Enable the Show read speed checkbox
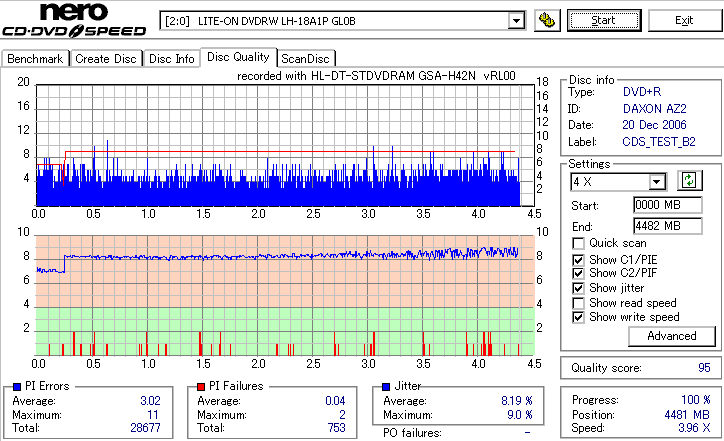724x441 pixels. pyautogui.click(x=578, y=303)
